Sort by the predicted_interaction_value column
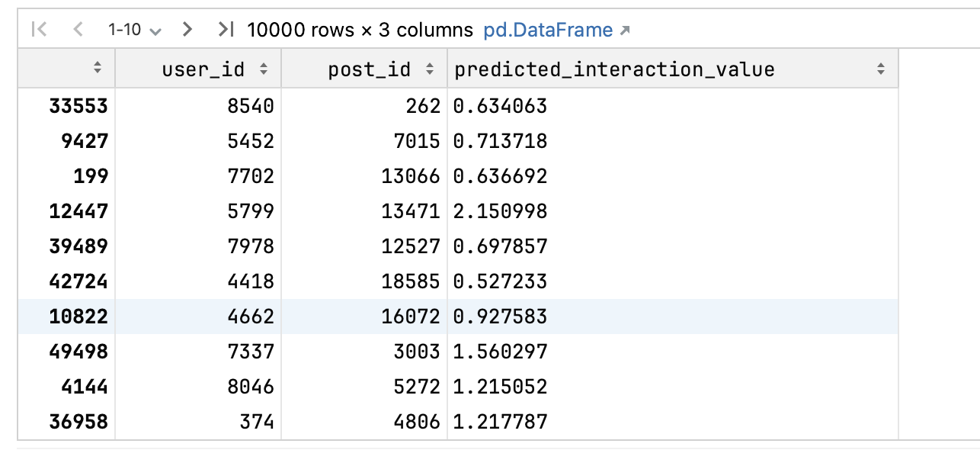 (881, 69)
